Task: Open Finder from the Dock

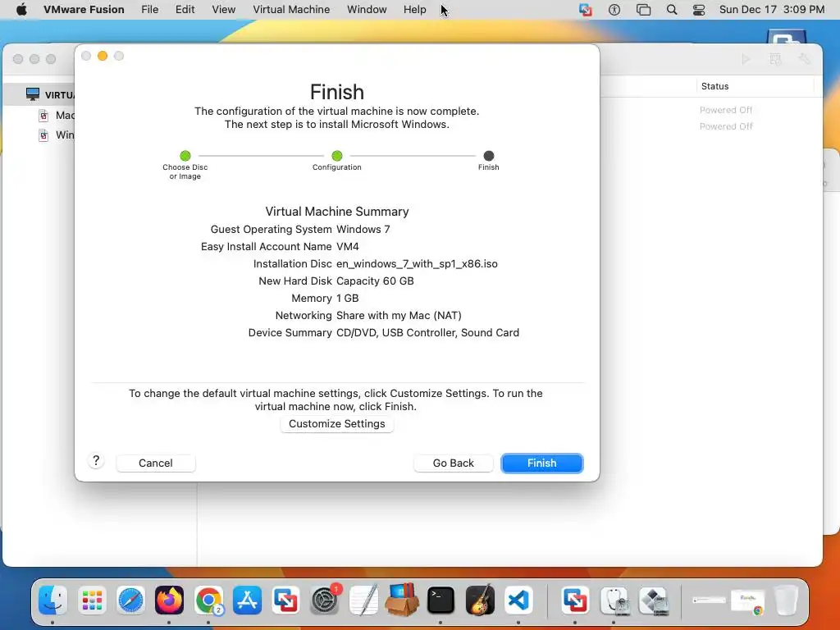Action: coord(52,600)
